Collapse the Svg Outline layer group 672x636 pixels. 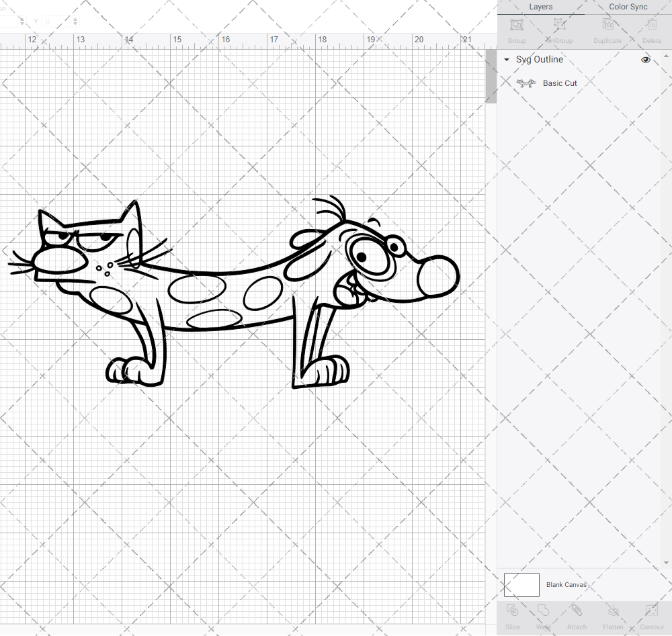(x=507, y=60)
